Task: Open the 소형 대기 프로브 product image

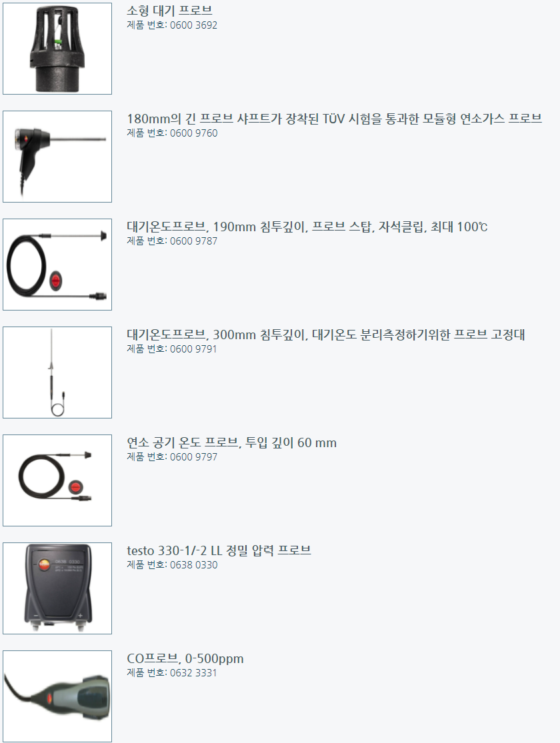Action: (57, 49)
